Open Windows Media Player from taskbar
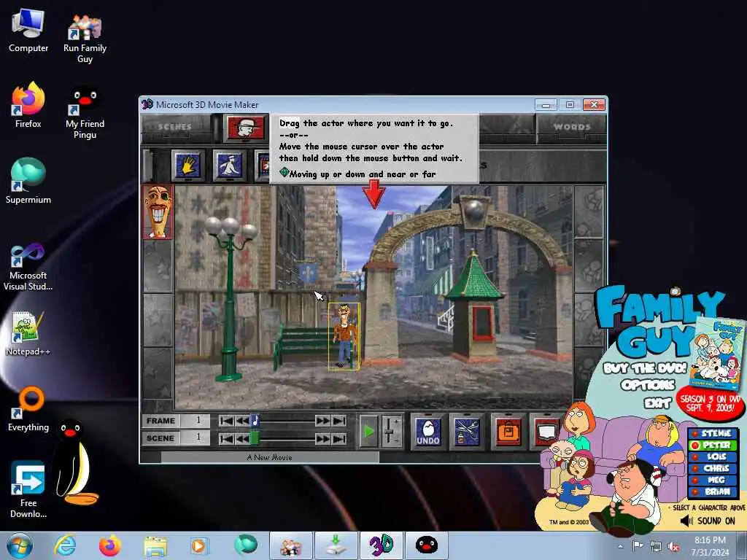747x560 pixels. coord(199,545)
